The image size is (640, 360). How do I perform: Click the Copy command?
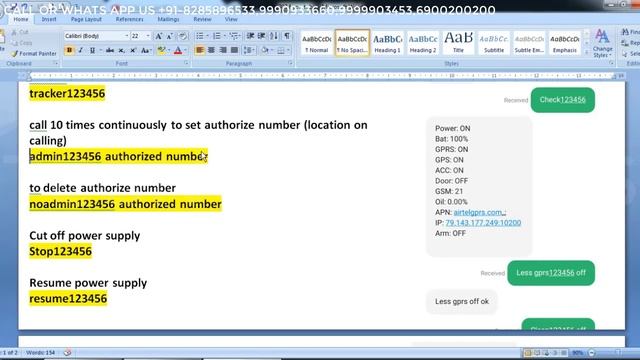pos(22,42)
